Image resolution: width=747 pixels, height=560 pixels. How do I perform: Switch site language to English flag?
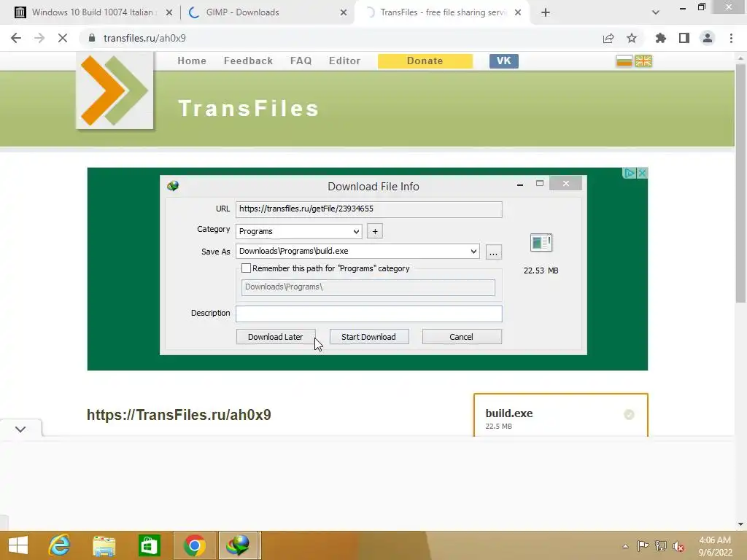tap(643, 61)
